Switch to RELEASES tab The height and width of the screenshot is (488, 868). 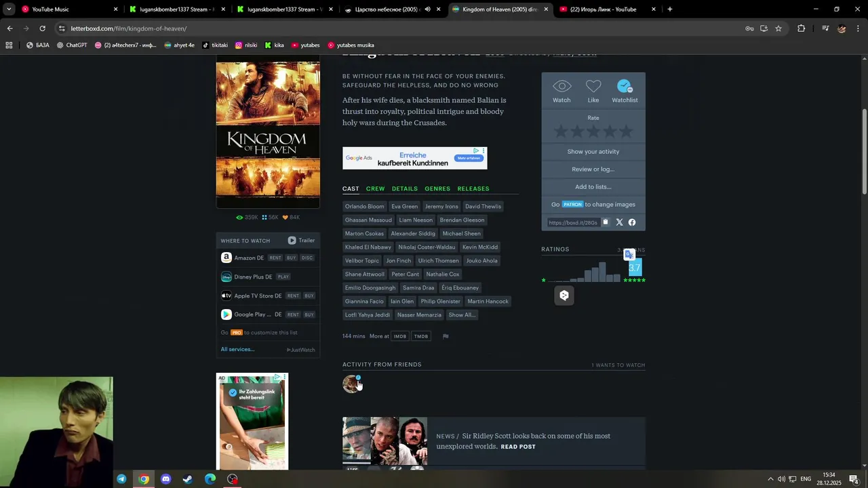[473, 188]
